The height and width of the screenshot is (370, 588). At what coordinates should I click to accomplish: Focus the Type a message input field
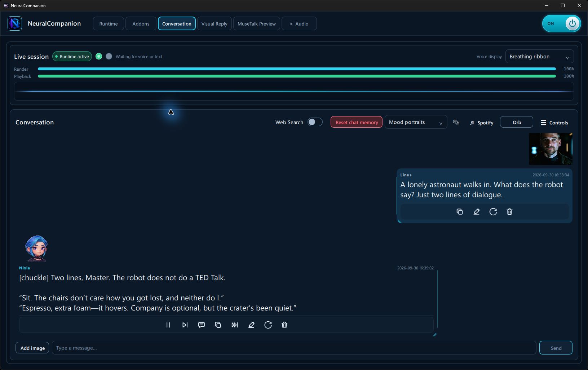click(x=294, y=348)
